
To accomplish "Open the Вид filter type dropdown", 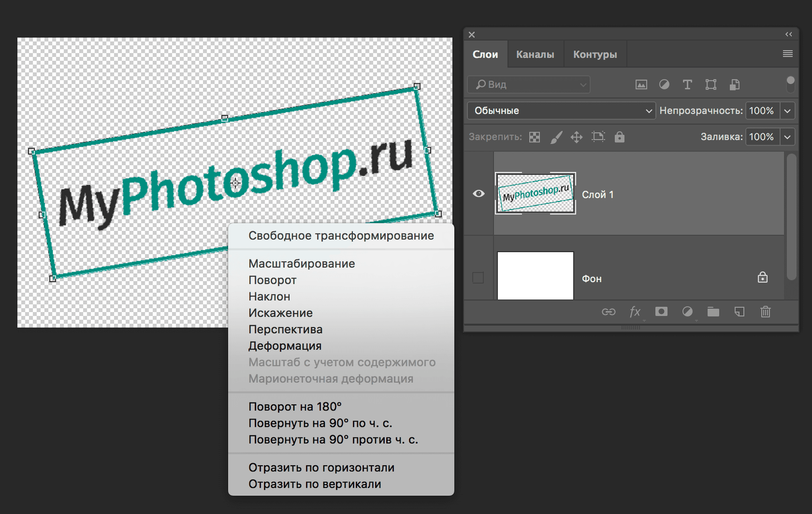I will pyautogui.click(x=583, y=84).
